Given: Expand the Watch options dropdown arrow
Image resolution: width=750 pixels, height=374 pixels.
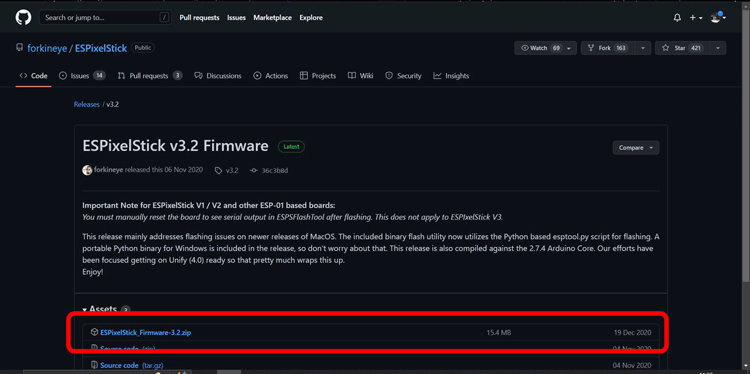Looking at the screenshot, I should pos(569,48).
